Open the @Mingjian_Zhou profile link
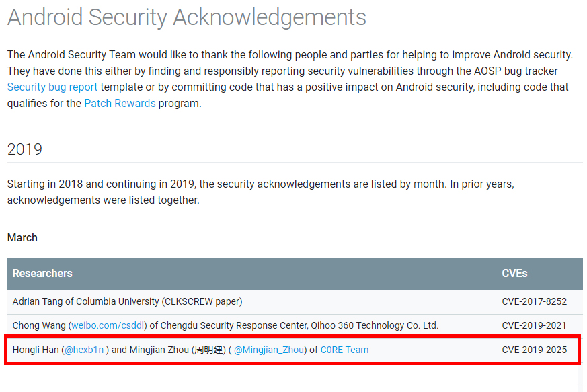This screenshot has height=392, width=587. [269, 350]
